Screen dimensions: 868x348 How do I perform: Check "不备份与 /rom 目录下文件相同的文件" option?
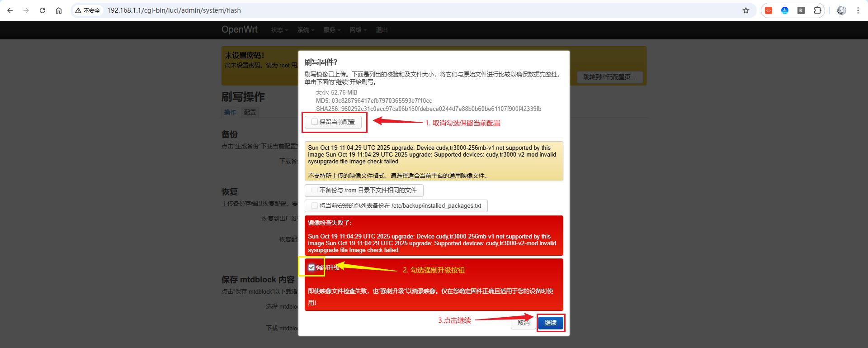tap(315, 190)
